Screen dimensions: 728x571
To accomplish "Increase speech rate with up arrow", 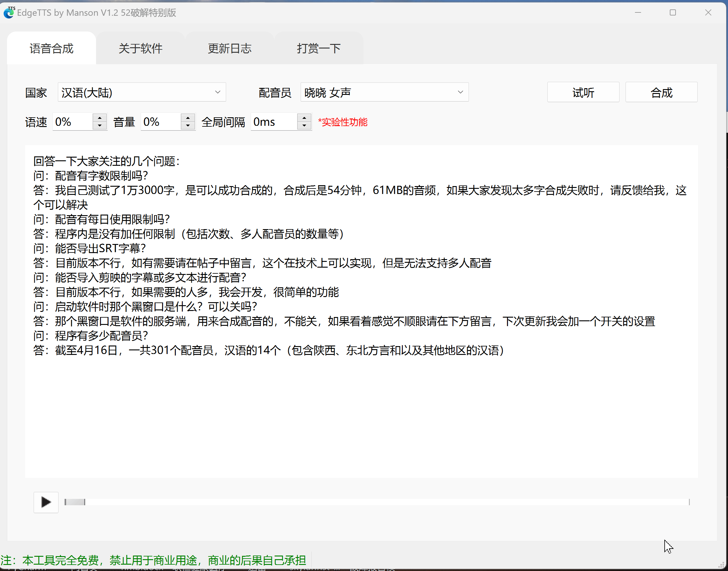I will (100, 118).
